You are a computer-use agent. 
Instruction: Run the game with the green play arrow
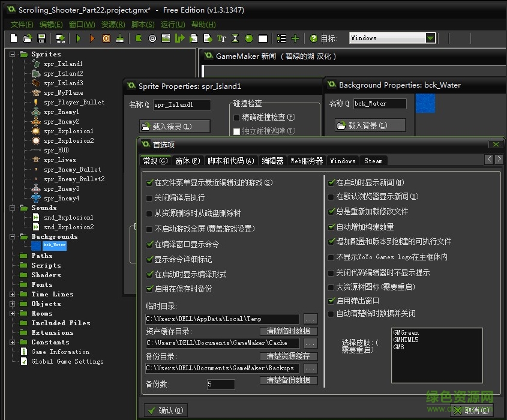pos(79,38)
